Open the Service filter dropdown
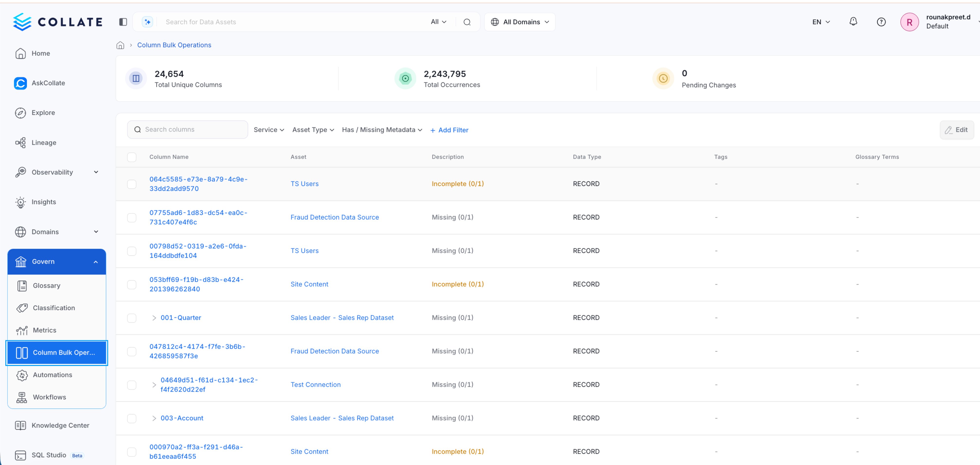 269,130
